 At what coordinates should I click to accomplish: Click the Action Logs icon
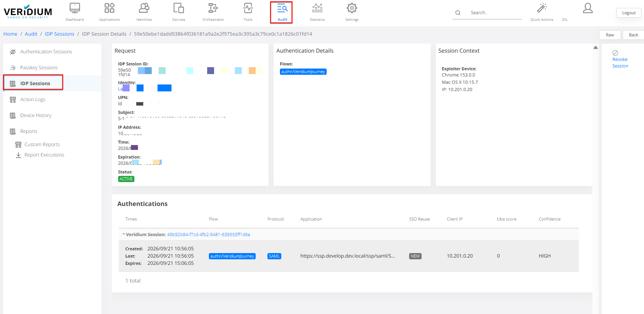click(13, 100)
